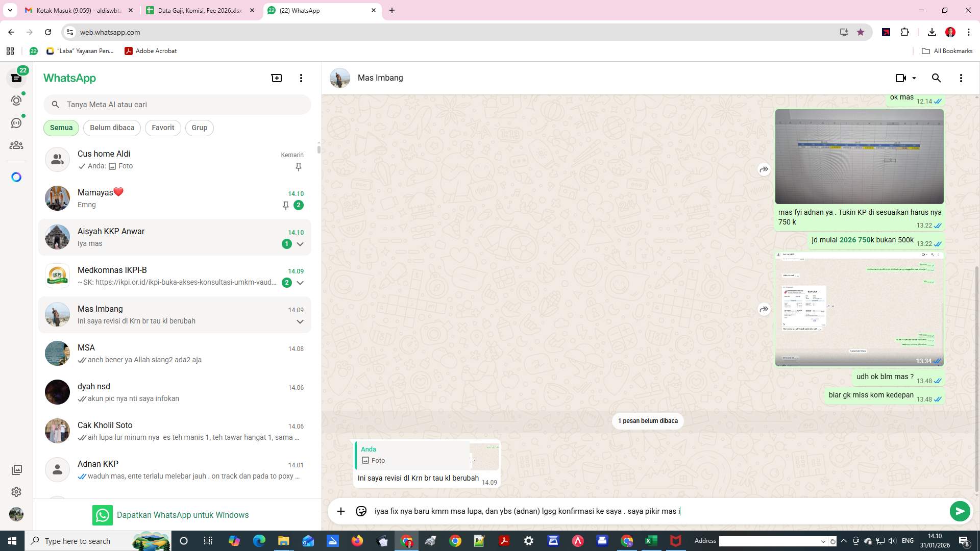The width and height of the screenshot is (980, 551).
Task: Open WhatsApp Settings gear icon
Action: click(x=16, y=492)
